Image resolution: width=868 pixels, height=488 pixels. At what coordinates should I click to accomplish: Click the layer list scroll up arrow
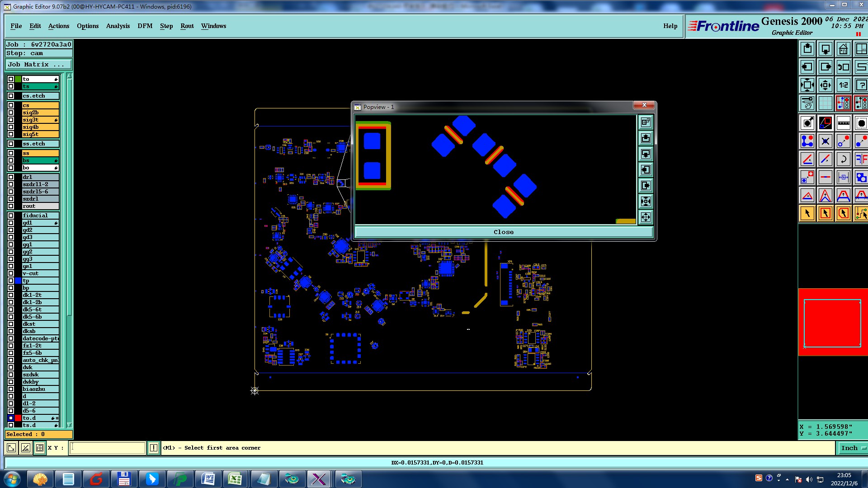pyautogui.click(x=69, y=76)
